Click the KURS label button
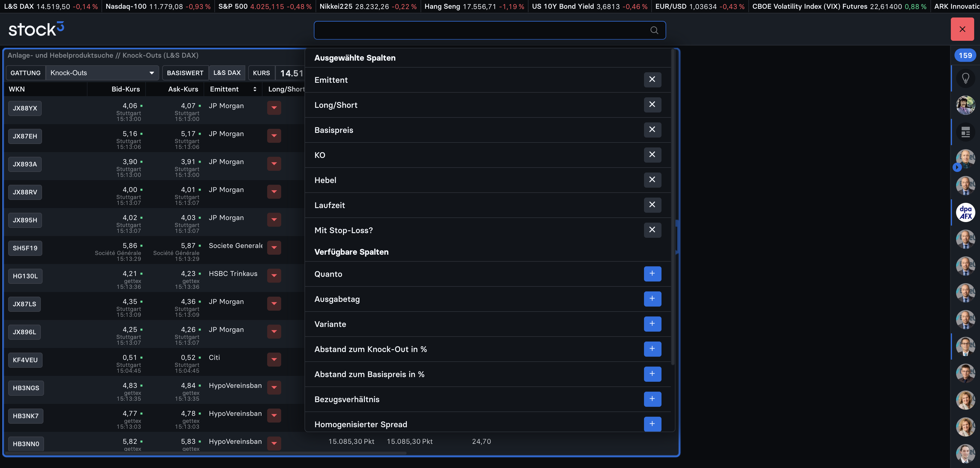980x468 pixels. [x=261, y=73]
